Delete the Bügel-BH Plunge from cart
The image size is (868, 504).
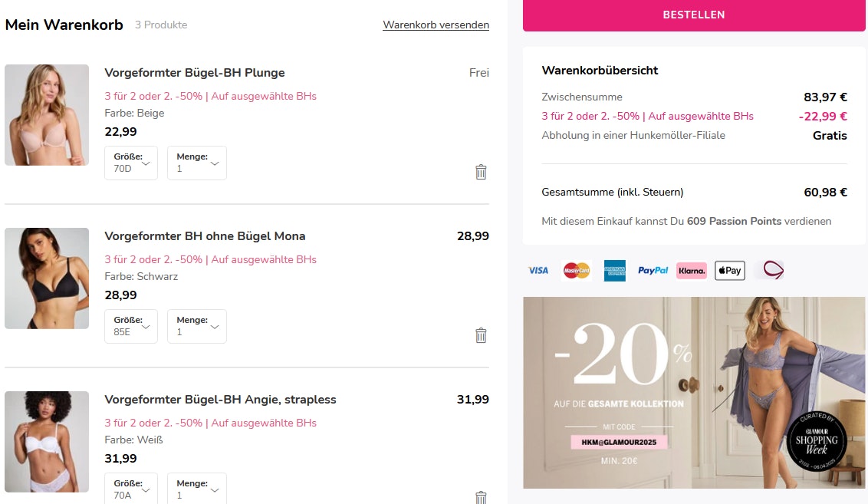point(481,172)
